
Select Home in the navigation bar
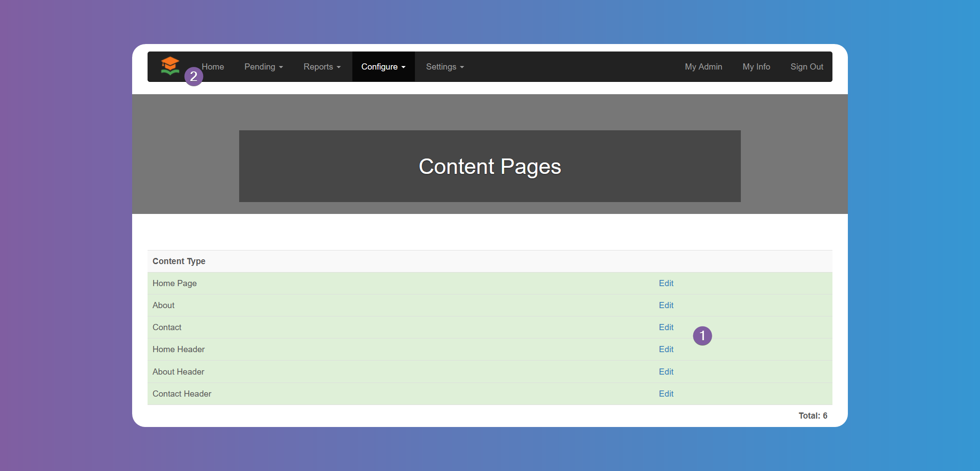pos(213,66)
